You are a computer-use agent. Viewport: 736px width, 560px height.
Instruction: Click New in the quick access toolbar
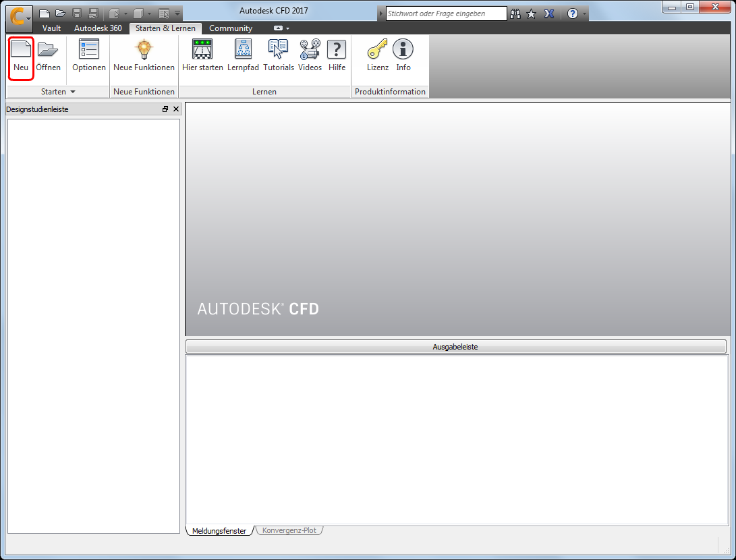pyautogui.click(x=44, y=13)
